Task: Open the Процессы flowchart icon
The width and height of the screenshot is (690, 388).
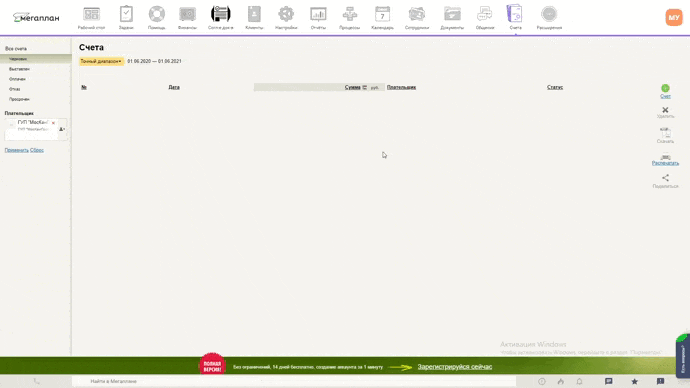Action: [350, 14]
